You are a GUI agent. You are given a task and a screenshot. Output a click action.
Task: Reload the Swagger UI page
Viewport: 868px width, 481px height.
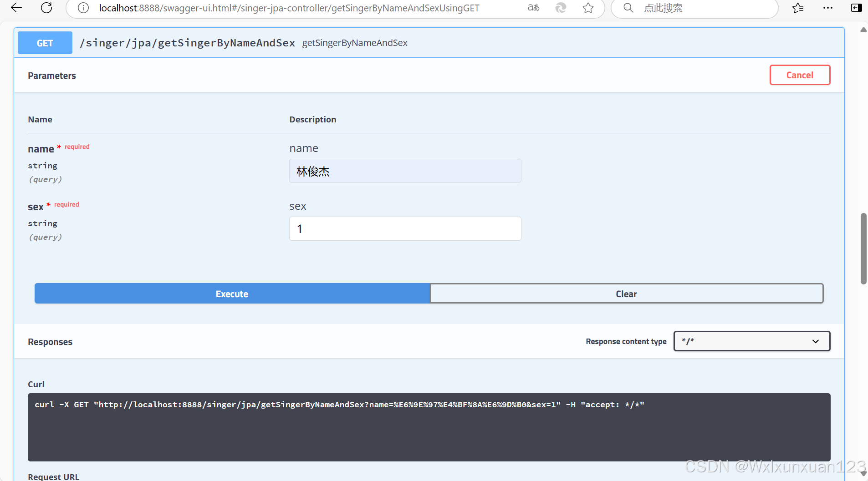[x=46, y=8]
